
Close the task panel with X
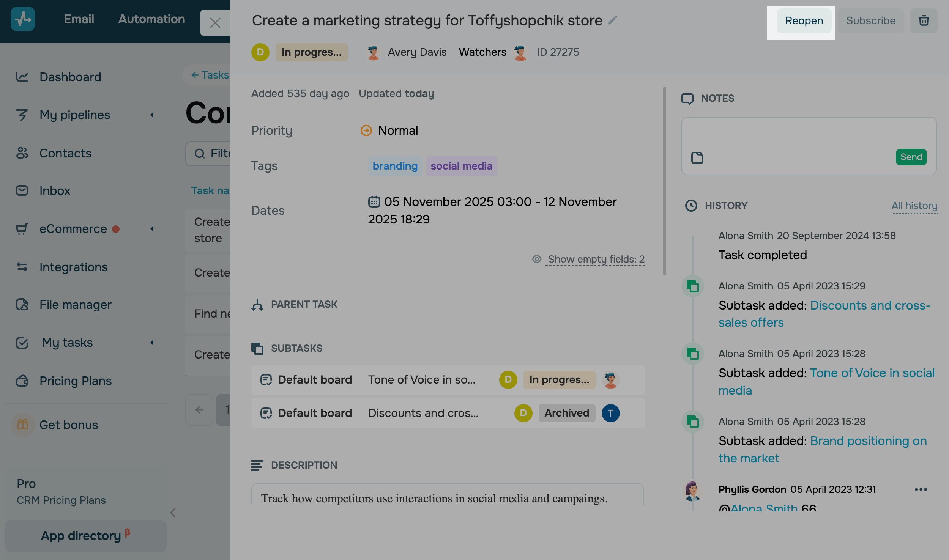pyautogui.click(x=215, y=23)
